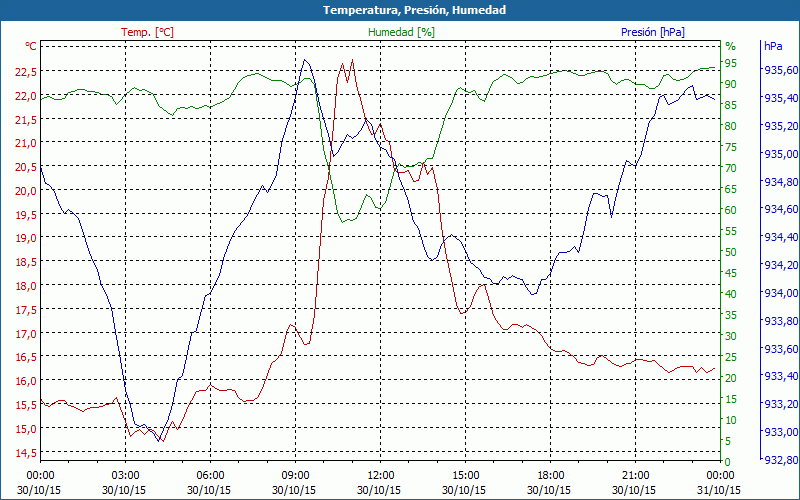Click the '21:00' time axis label
800x500 pixels.
click(x=635, y=476)
